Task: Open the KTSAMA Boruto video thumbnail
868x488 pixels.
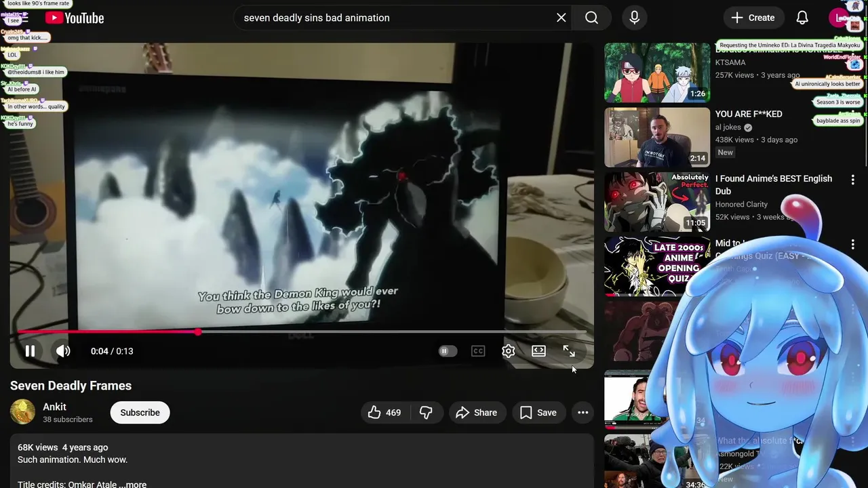Action: [x=657, y=73]
